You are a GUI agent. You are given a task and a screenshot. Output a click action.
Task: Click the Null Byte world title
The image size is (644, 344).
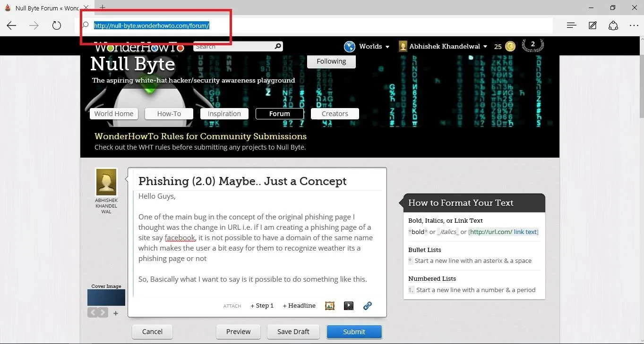pos(132,64)
